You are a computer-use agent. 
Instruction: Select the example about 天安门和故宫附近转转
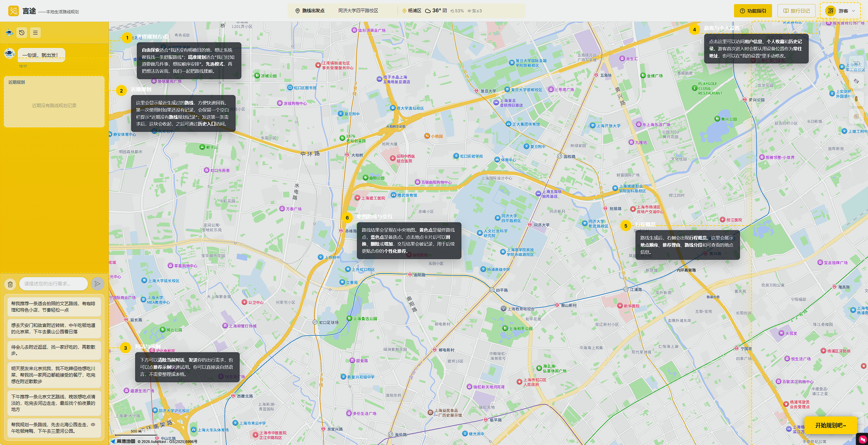pyautogui.click(x=54, y=328)
